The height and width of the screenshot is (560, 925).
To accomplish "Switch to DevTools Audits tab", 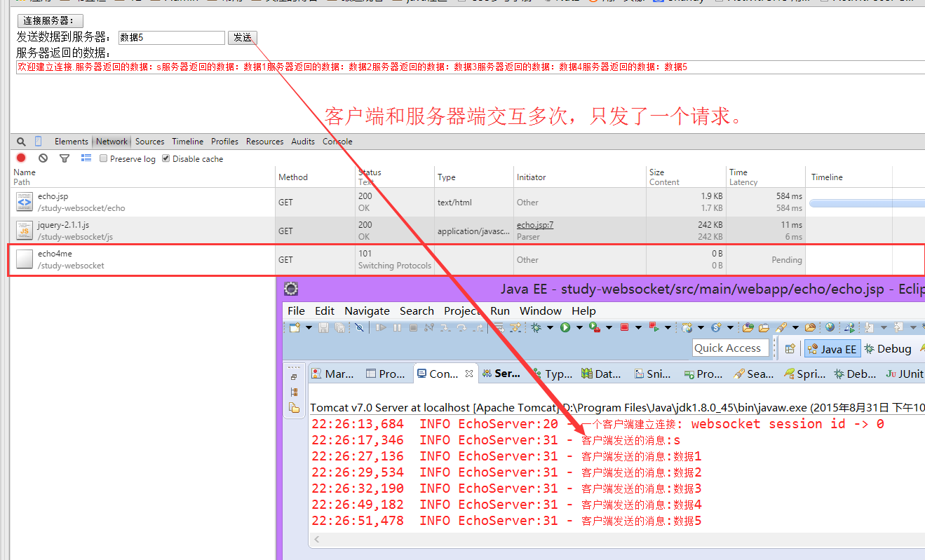I will (303, 142).
